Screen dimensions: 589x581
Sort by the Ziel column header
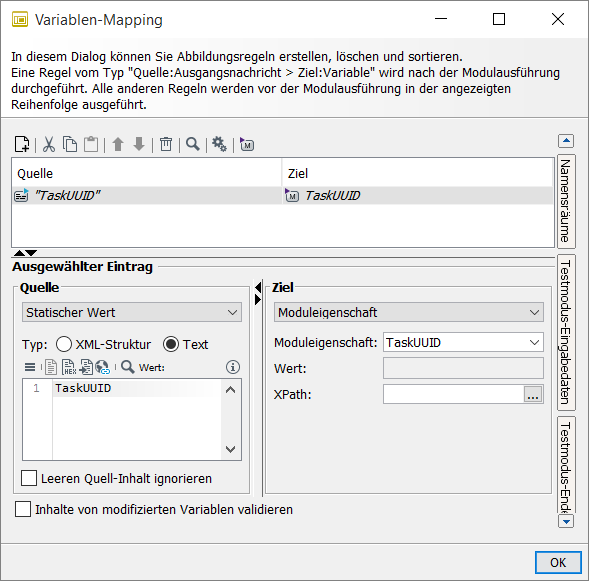tap(418, 173)
